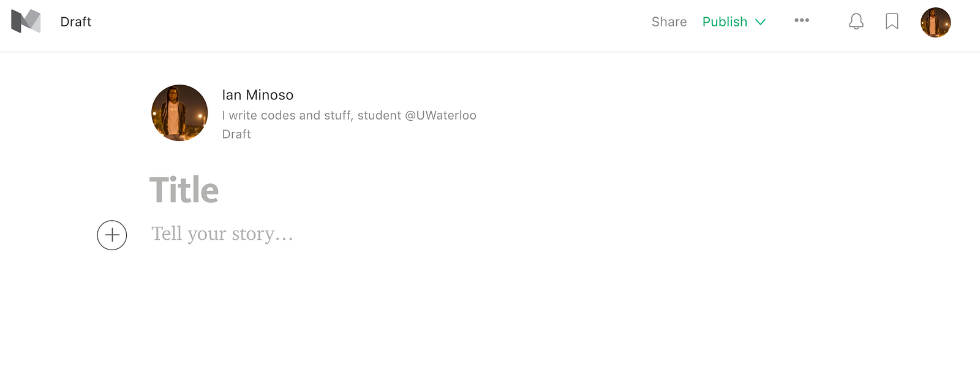The image size is (980, 366).
Task: Focus the Title field
Action: 184,190
